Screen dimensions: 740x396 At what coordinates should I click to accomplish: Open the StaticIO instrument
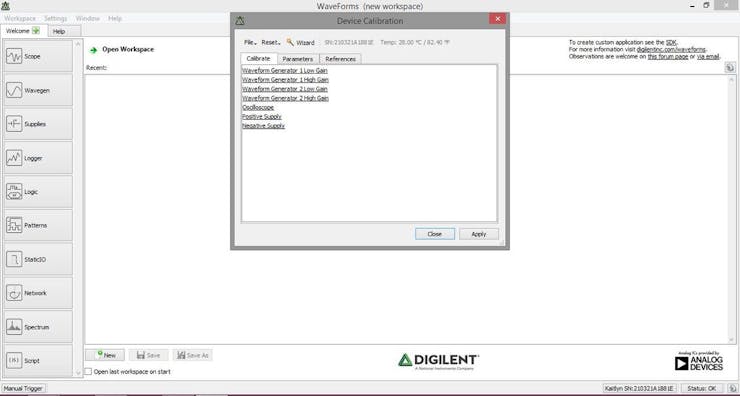coord(38,259)
